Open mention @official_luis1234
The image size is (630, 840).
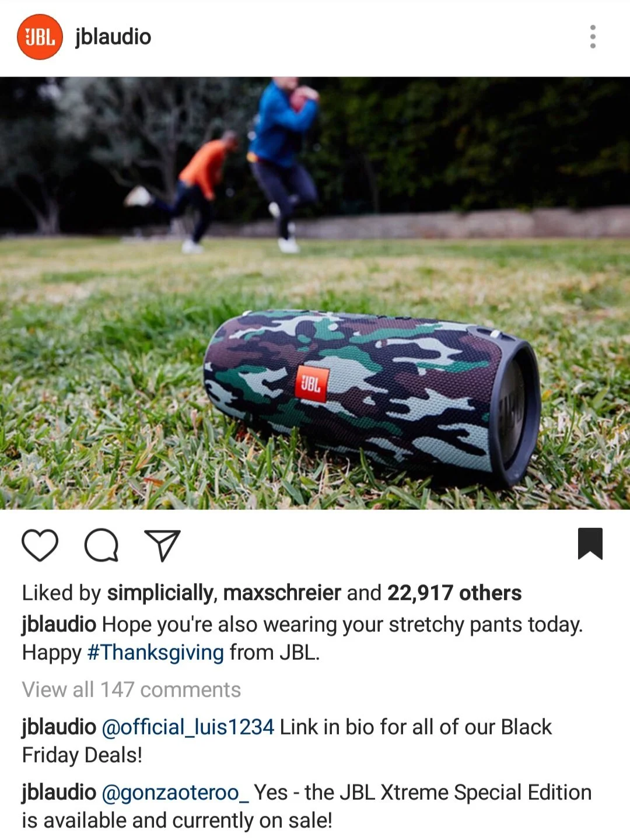188,727
